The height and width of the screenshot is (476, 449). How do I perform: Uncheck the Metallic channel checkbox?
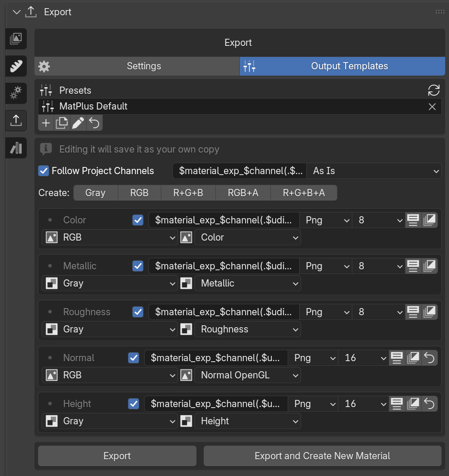point(138,266)
